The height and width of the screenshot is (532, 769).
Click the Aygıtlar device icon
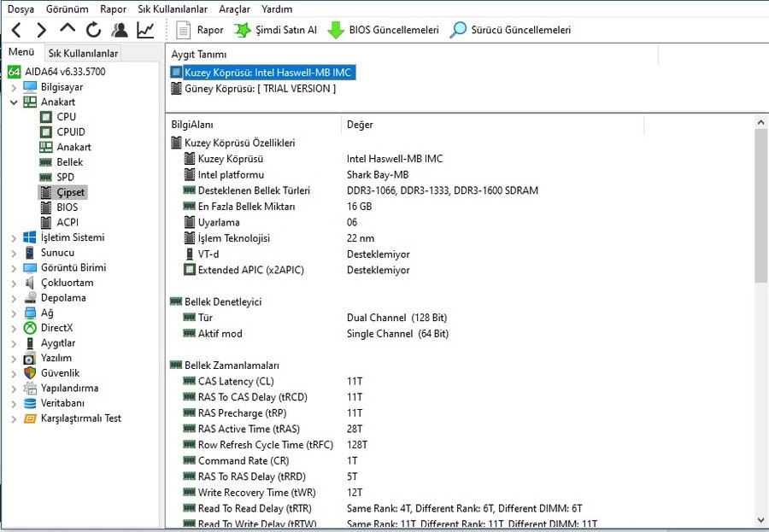(30, 343)
